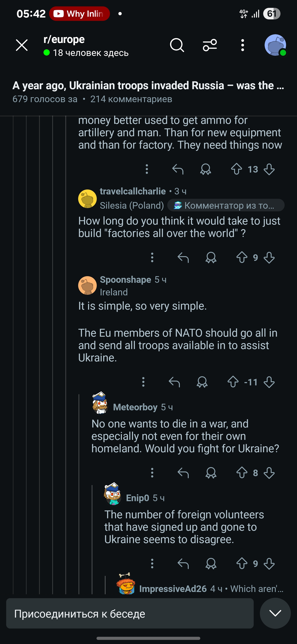
Task: Open comment sort filter icon
Action: (210, 45)
